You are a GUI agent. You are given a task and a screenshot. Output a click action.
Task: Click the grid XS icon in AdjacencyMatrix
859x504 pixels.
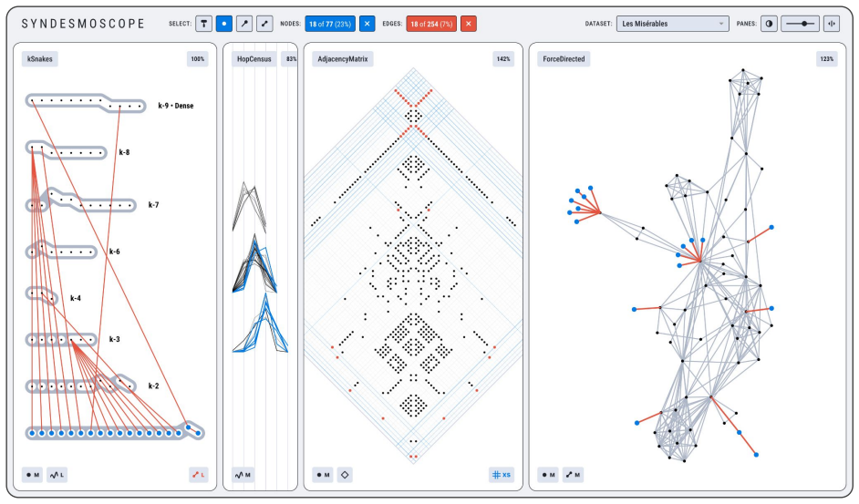click(x=502, y=475)
